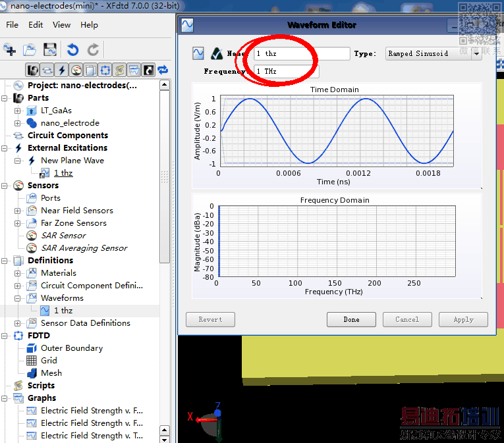
Task: Save the project with the floppy icon
Action: pos(49,50)
